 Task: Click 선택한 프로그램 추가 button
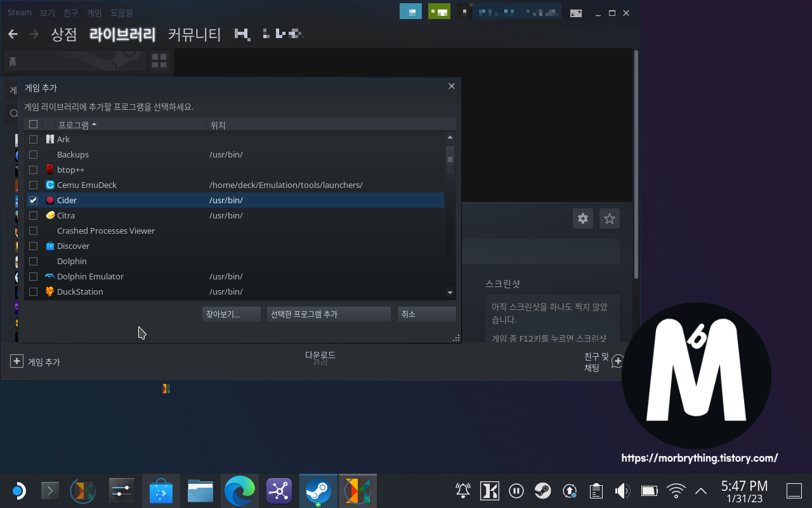329,314
